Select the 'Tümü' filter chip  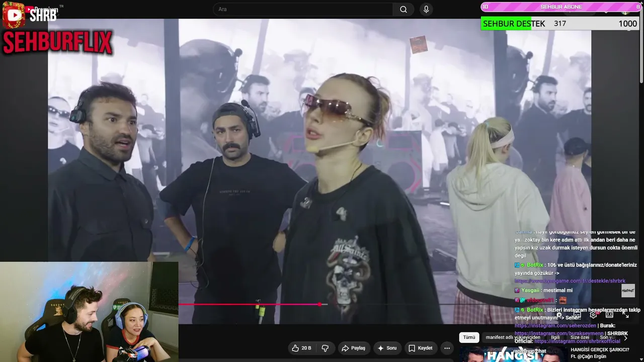click(x=469, y=337)
